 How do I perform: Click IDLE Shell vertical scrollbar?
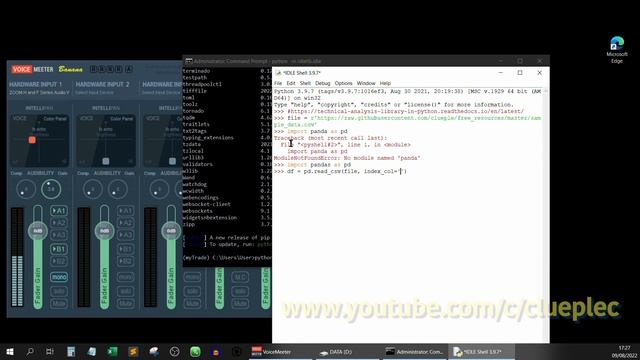pyautogui.click(x=546, y=215)
